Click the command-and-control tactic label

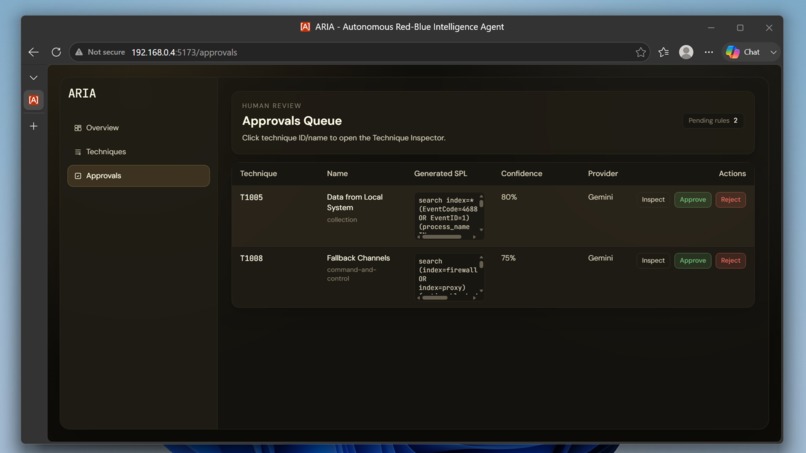click(351, 274)
